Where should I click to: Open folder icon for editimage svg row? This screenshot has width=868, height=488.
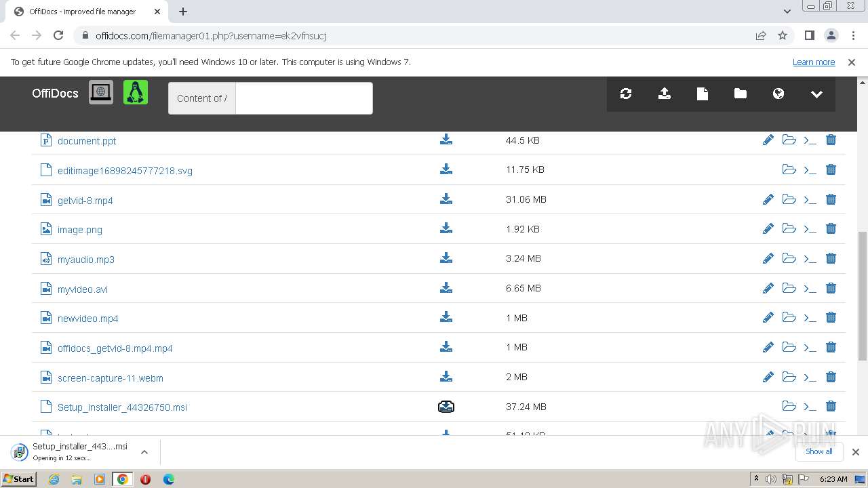pyautogui.click(x=789, y=169)
